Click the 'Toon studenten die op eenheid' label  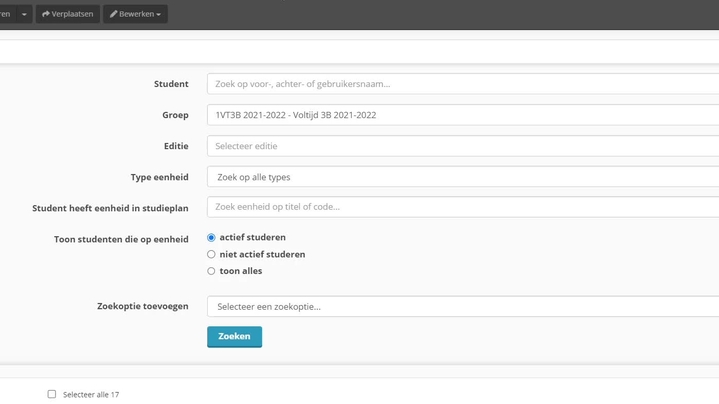(121, 239)
